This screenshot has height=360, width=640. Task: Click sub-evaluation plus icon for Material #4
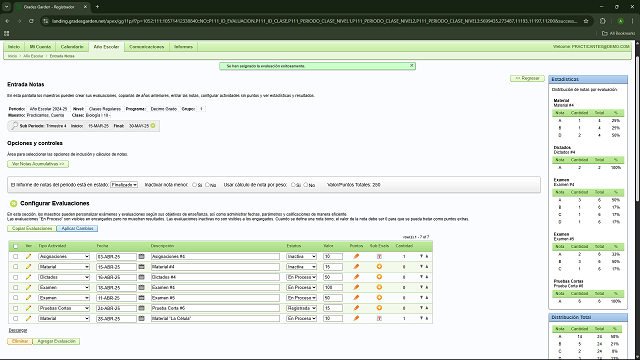click(379, 267)
